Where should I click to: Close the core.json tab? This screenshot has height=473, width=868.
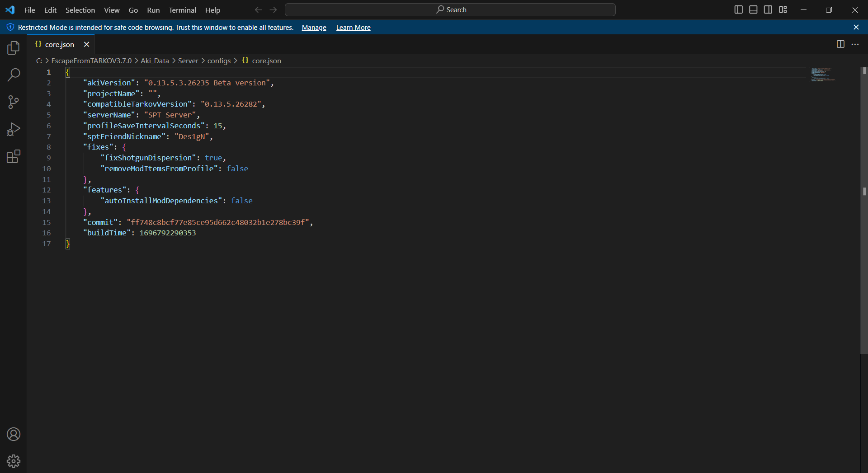point(86,44)
